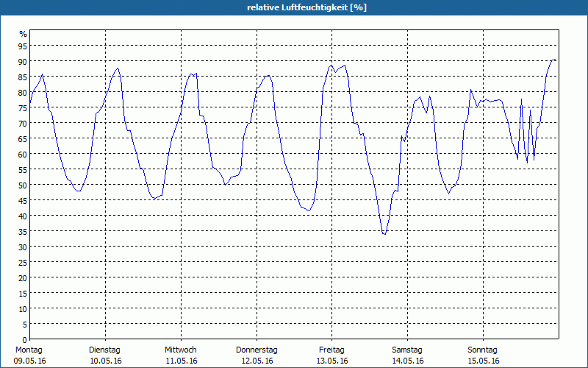Screen dimensions: 588x368
Task: Click the lowest humidity dip on Friday
Action: pyautogui.click(x=384, y=234)
